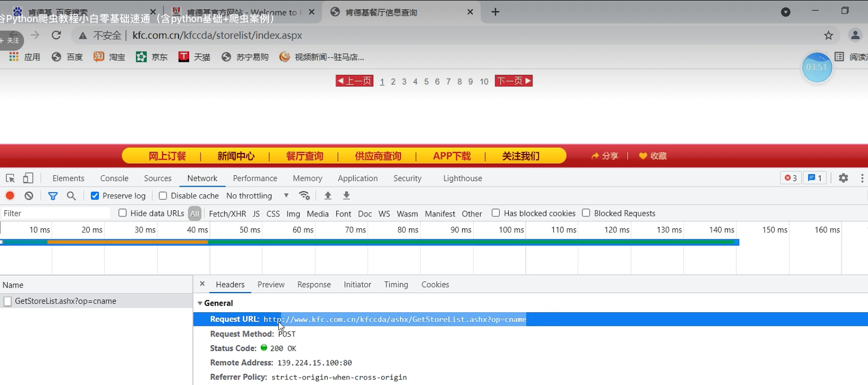Click the network Filter text field
The height and width of the screenshot is (385, 868).
55,213
